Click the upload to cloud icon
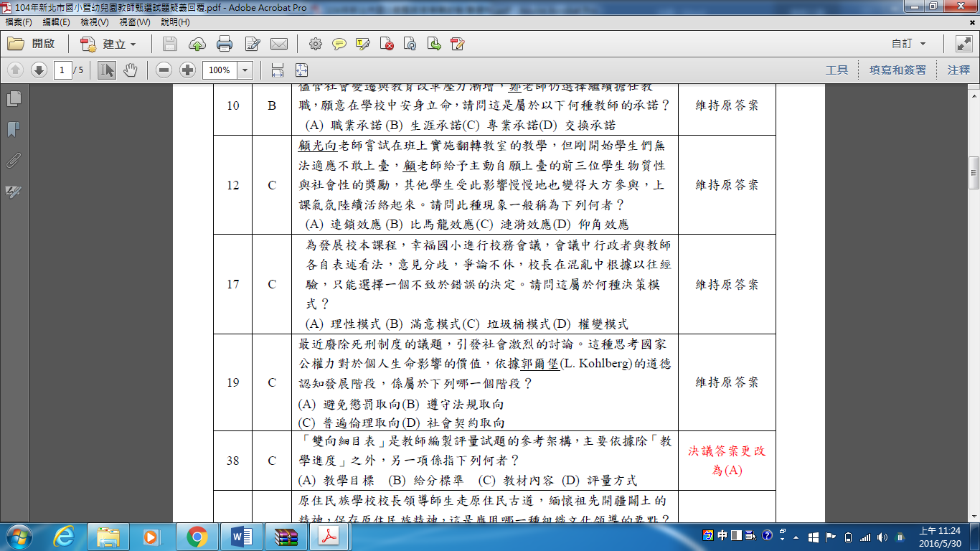Image resolution: width=980 pixels, height=551 pixels. (197, 44)
